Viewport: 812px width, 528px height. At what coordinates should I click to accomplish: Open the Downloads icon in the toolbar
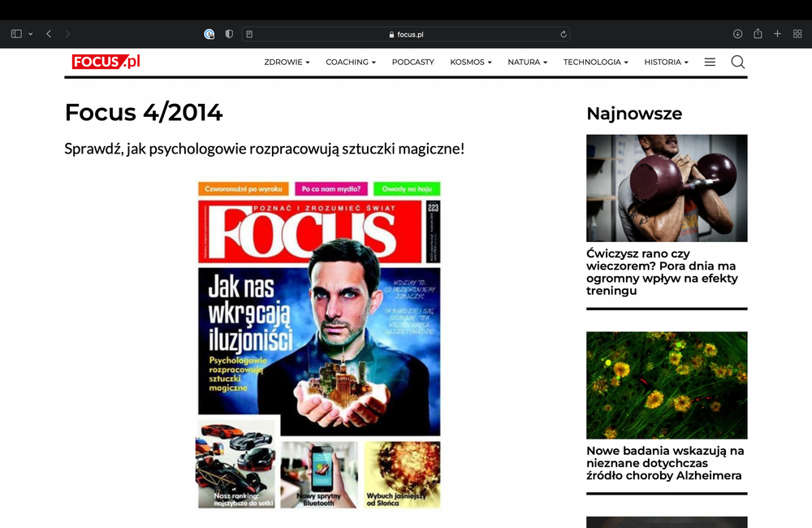click(737, 33)
